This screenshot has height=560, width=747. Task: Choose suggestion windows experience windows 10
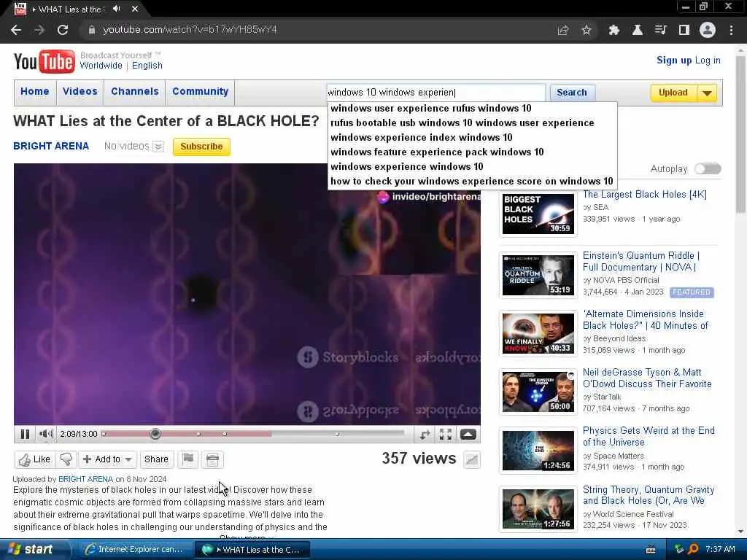(406, 167)
